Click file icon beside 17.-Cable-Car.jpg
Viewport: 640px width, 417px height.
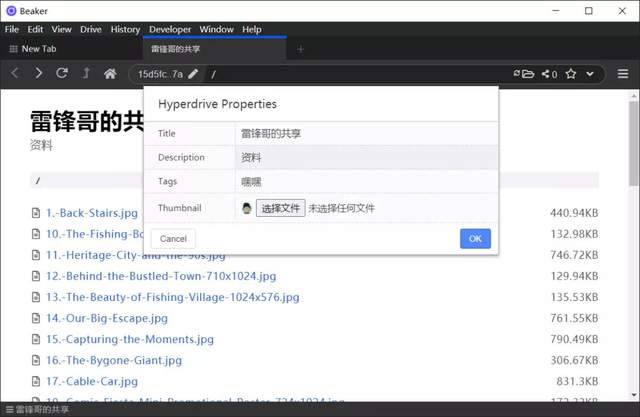[36, 382]
